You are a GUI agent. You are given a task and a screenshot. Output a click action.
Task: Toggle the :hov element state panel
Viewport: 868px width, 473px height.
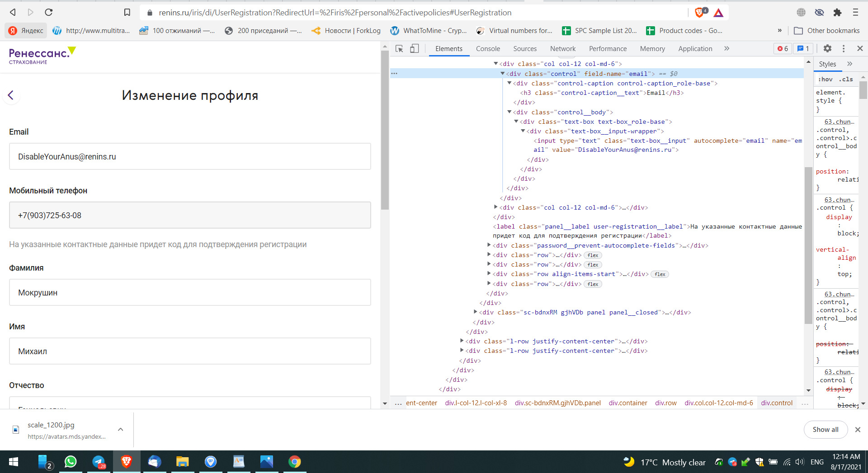[x=825, y=80]
